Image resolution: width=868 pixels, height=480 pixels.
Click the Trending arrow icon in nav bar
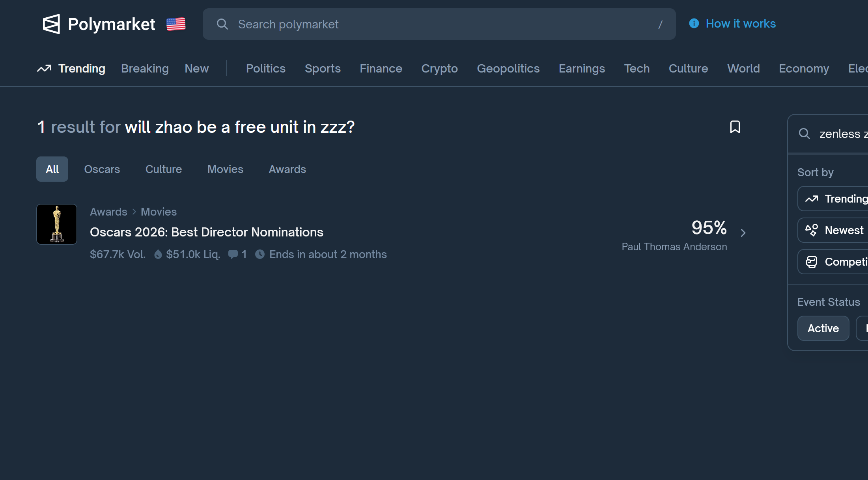tap(44, 69)
